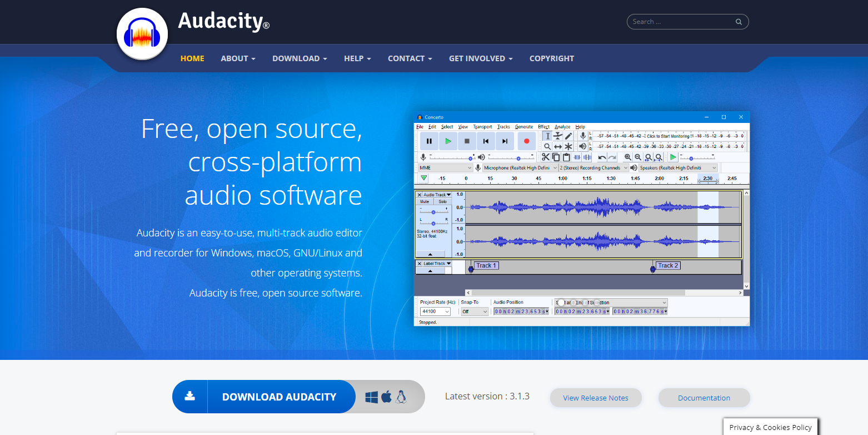Viewport: 868px width, 435px height.
Task: Click the Skip to End button
Action: [505, 141]
